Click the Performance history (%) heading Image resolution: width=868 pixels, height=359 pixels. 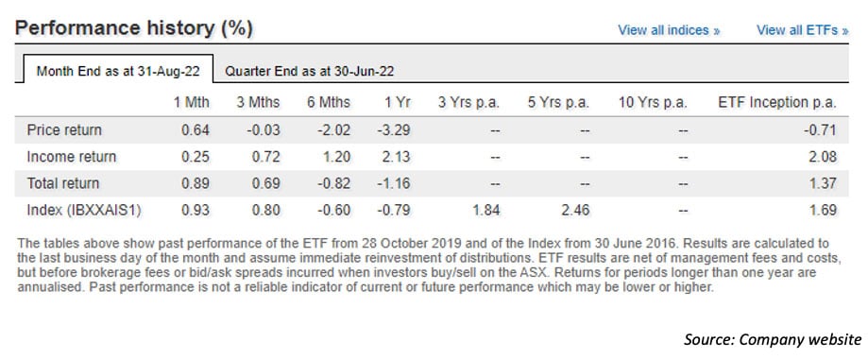click(x=134, y=28)
